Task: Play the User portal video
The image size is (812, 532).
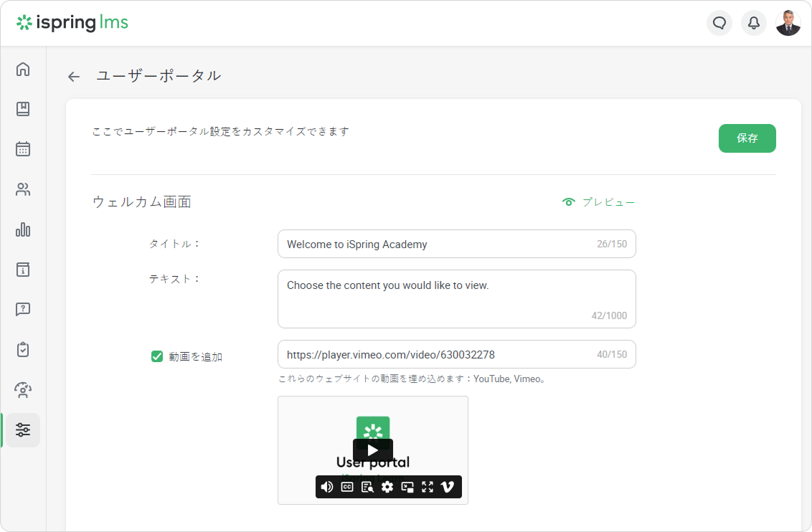Action: point(373,450)
